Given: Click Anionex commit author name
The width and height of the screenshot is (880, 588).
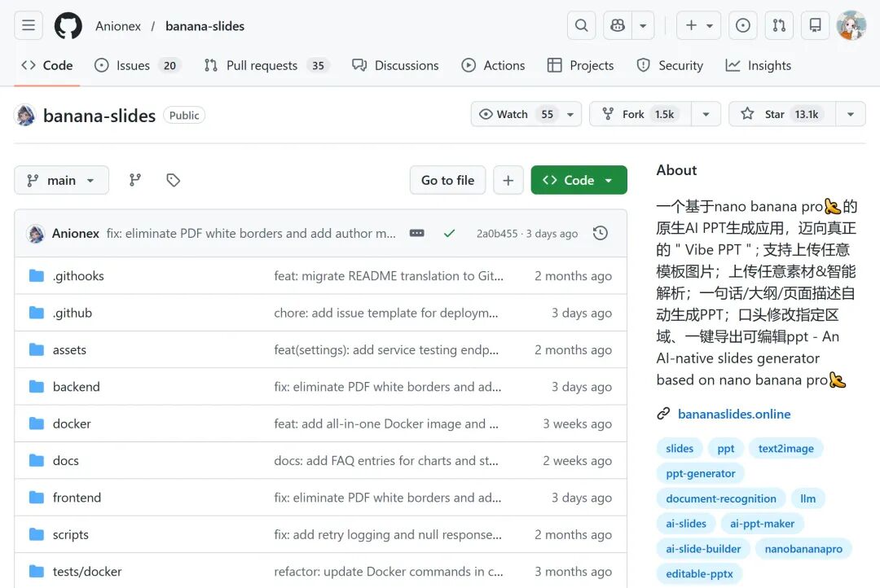Looking at the screenshot, I should [75, 234].
